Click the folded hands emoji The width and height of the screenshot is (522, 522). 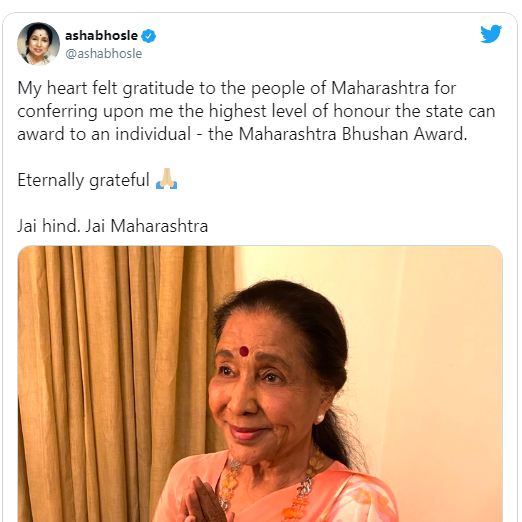(x=166, y=179)
